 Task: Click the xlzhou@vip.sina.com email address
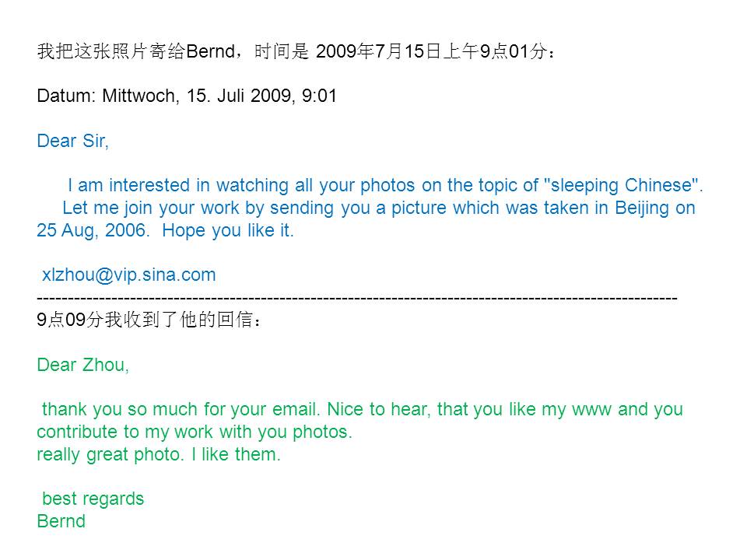(x=128, y=275)
